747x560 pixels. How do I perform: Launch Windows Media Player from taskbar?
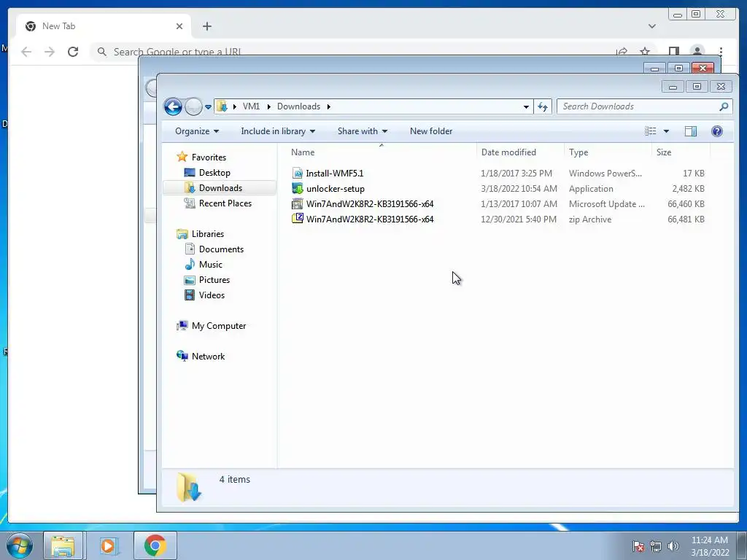coord(108,545)
